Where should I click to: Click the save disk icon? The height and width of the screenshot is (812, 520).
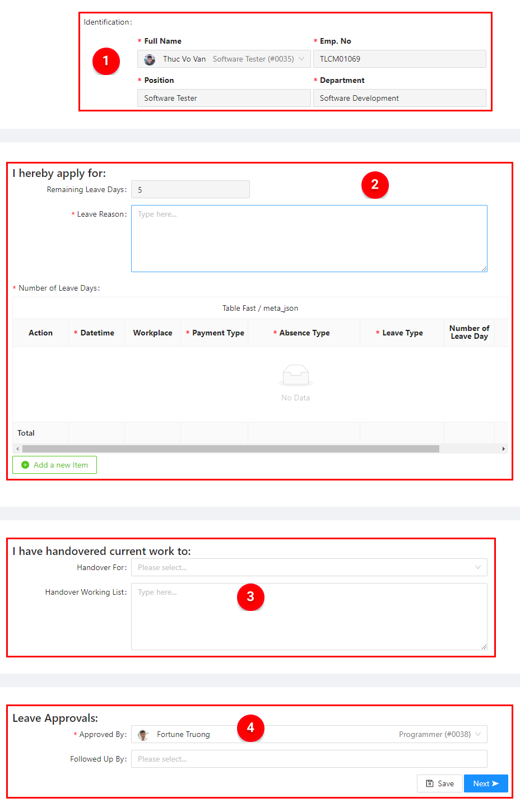click(x=430, y=783)
